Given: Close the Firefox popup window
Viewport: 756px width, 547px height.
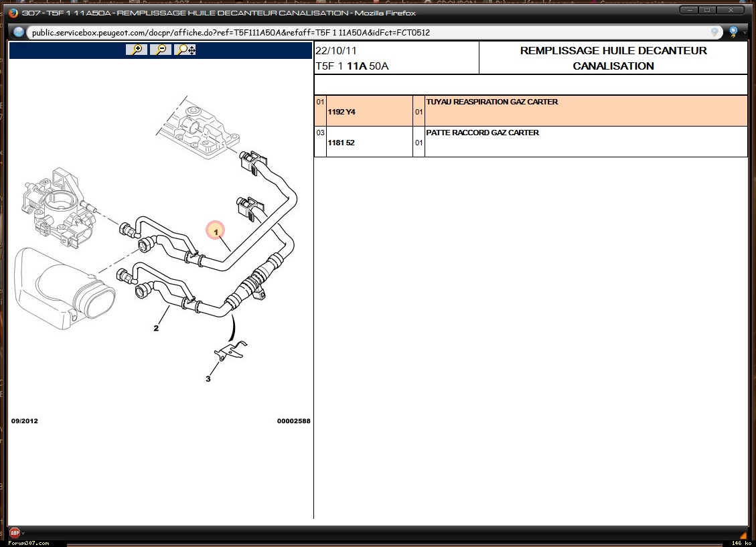Looking at the screenshot, I should tap(732, 11).
